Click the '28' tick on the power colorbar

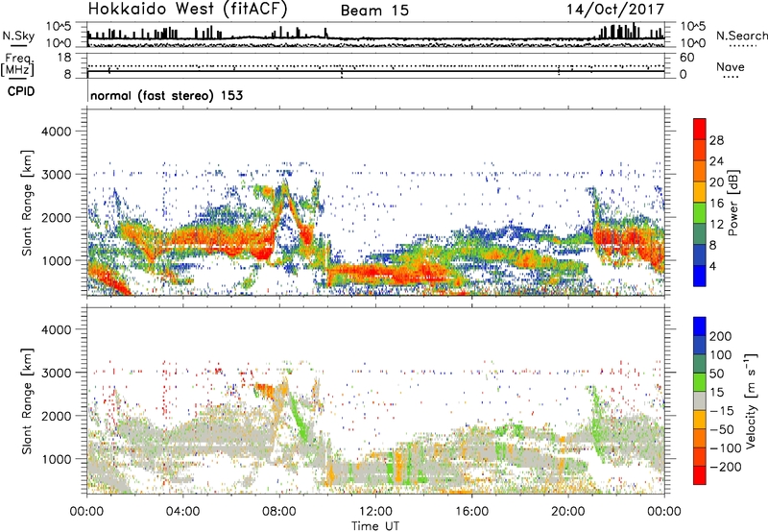tap(716, 140)
